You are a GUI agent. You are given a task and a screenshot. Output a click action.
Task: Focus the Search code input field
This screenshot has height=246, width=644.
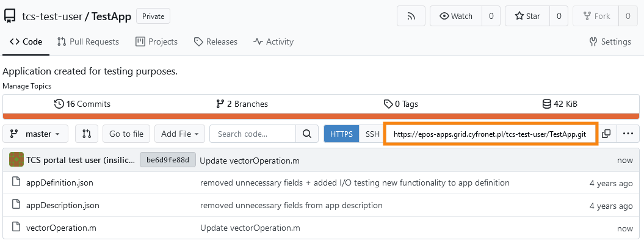click(253, 134)
